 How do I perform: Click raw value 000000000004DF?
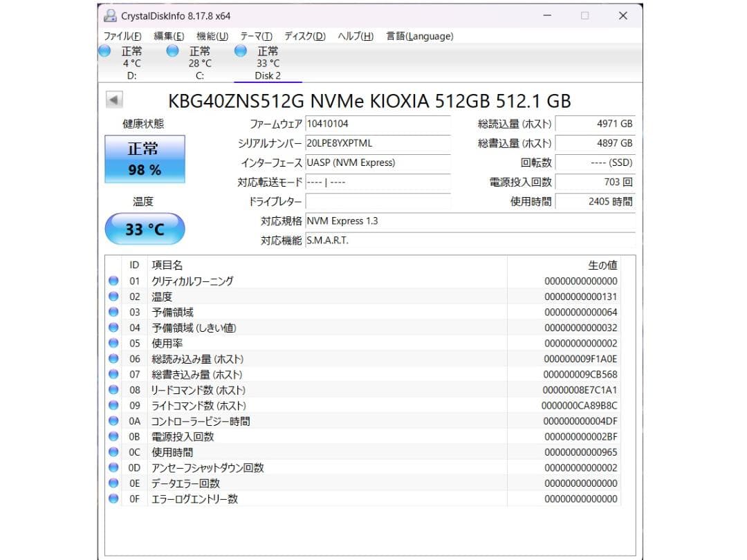click(580, 421)
